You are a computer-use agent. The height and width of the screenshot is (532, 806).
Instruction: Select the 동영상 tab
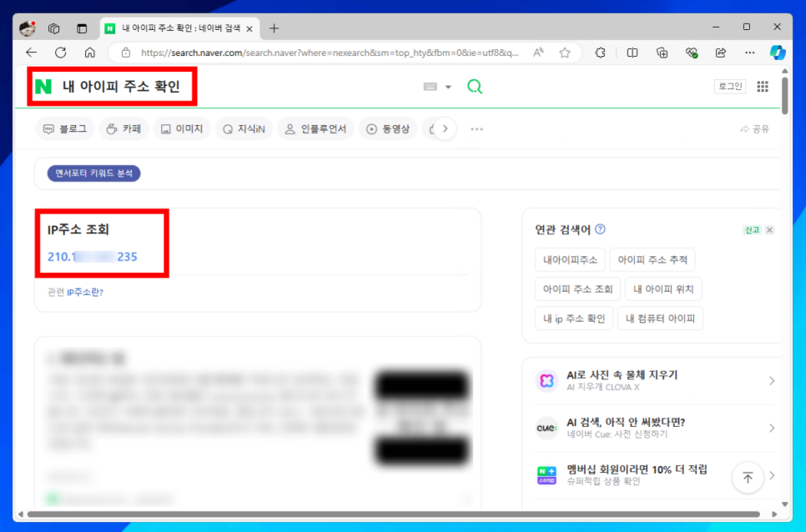tap(388, 129)
